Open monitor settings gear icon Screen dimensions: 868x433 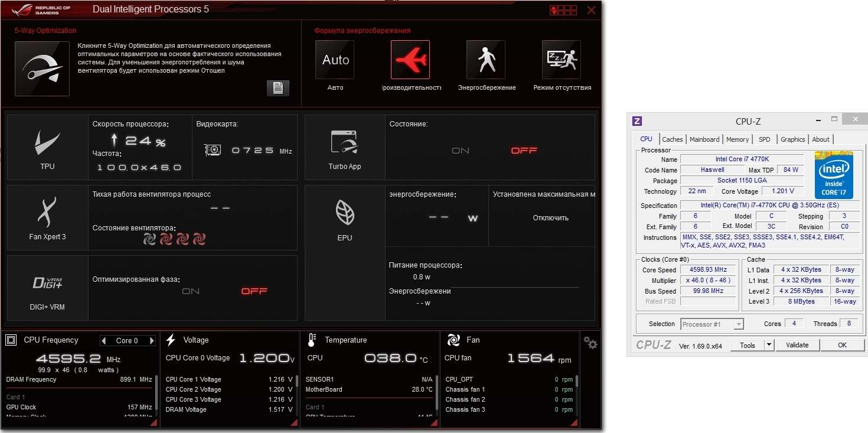tap(590, 343)
